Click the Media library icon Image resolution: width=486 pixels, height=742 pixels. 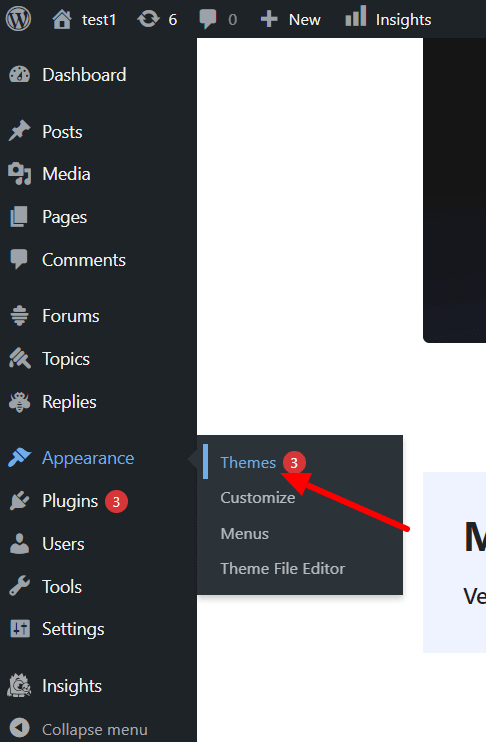(x=19, y=174)
